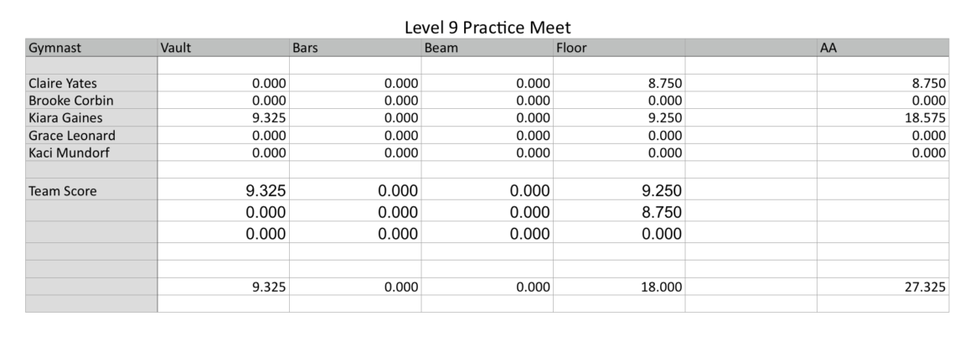Select the Vault column header

click(x=223, y=48)
